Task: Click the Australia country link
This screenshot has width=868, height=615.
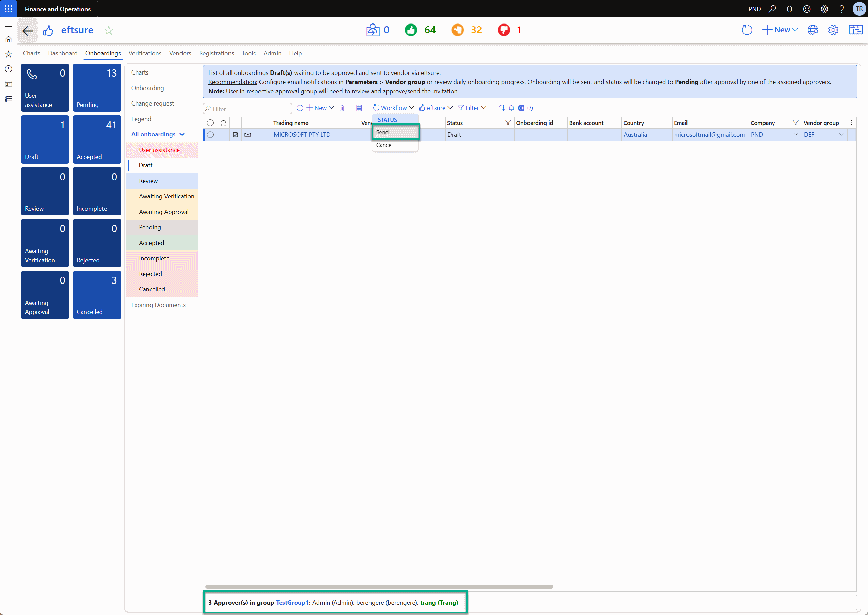Action: [x=635, y=135]
